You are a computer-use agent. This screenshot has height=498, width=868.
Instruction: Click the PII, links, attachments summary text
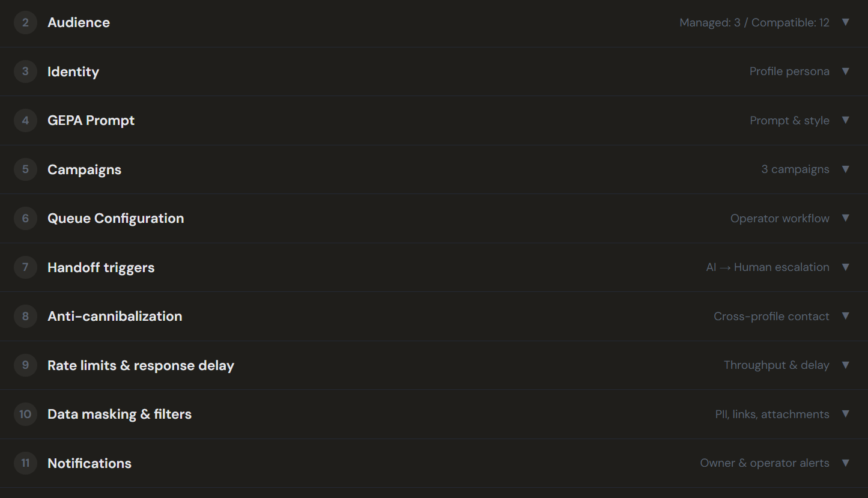click(772, 414)
